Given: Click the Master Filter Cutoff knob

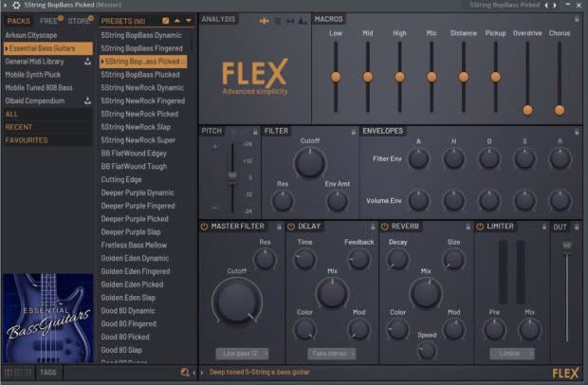Looking at the screenshot, I should pyautogui.click(x=237, y=302).
